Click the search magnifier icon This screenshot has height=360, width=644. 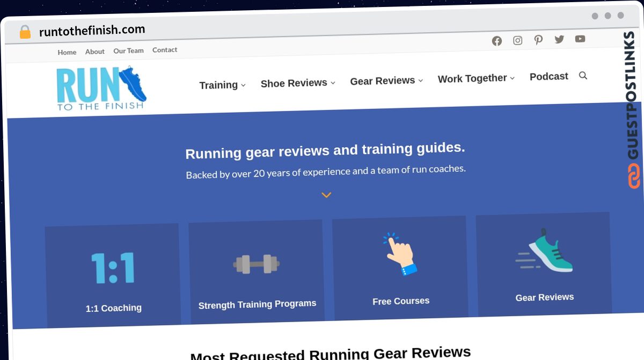(x=583, y=76)
